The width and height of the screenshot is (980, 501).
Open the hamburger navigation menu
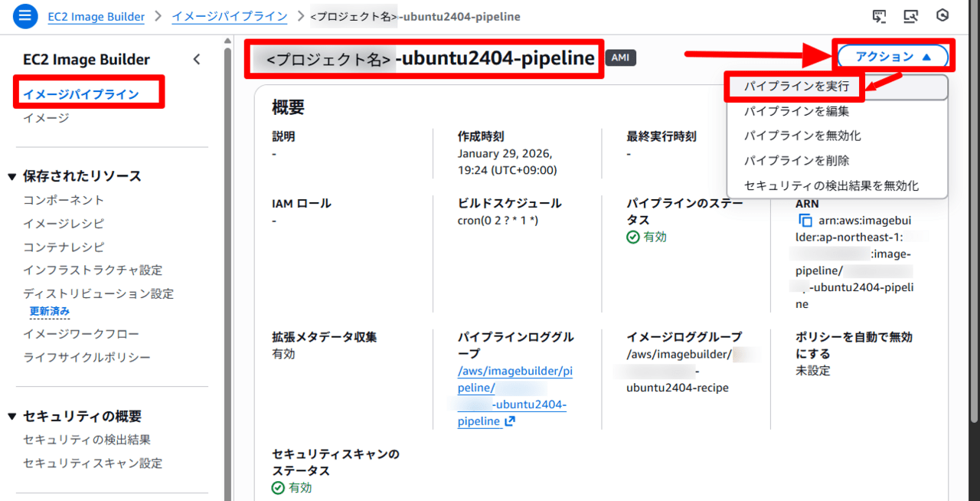coord(25,16)
